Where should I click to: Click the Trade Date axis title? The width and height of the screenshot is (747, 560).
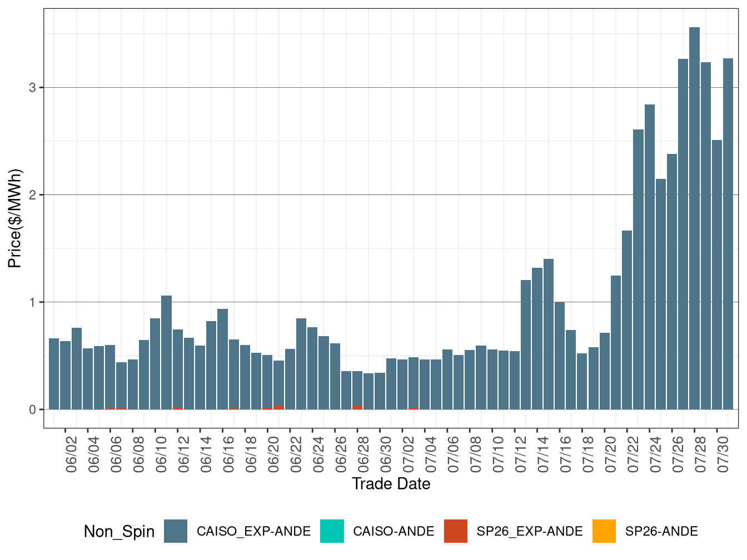pos(391,484)
